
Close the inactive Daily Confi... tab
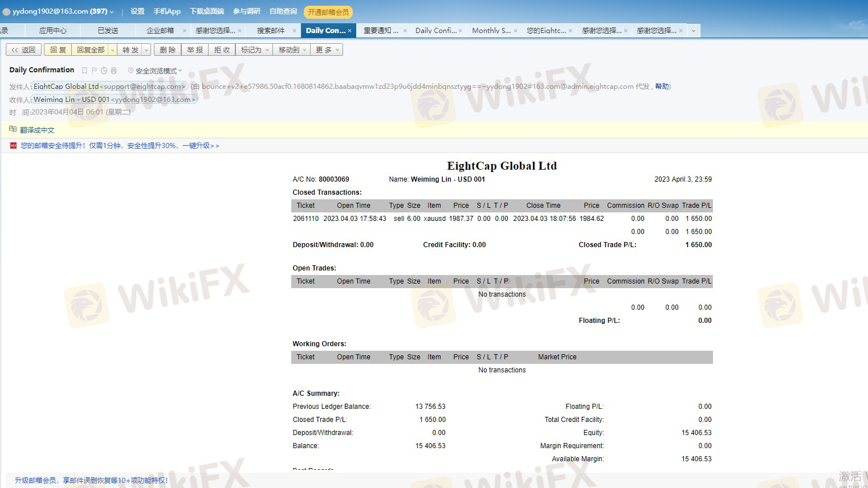[460, 31]
